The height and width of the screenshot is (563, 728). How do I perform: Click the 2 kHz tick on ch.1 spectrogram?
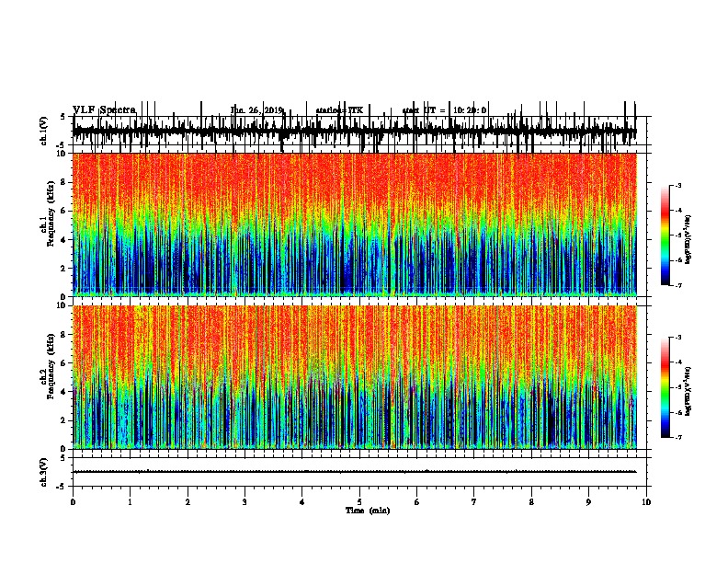(64, 268)
